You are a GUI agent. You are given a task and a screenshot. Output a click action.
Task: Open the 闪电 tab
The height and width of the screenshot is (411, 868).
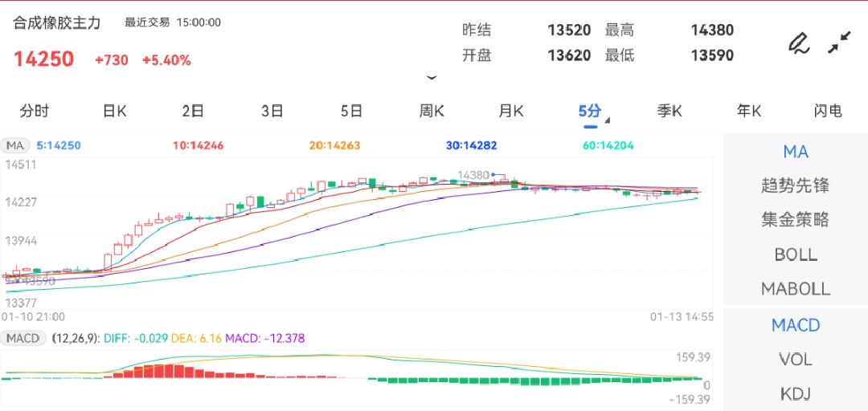tap(828, 112)
